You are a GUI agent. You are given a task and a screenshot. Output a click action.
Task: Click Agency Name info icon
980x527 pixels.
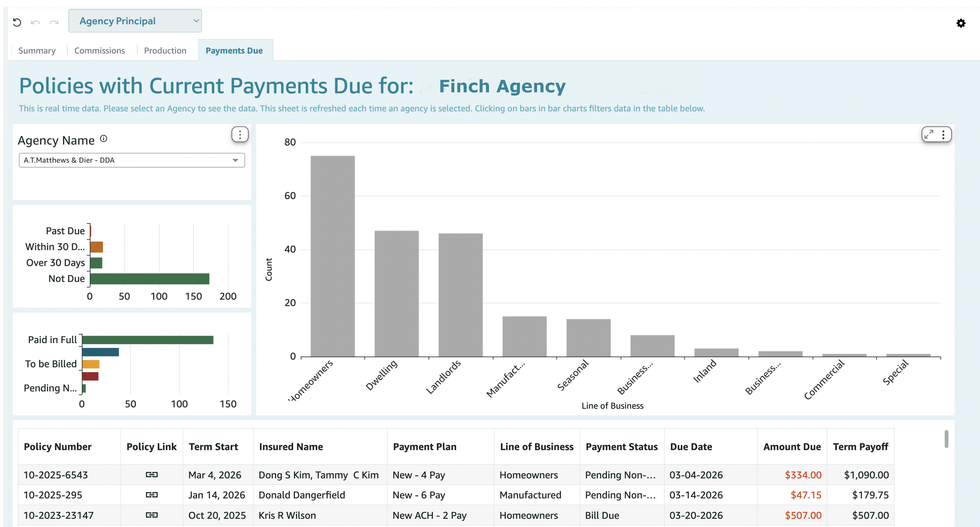[x=103, y=139]
